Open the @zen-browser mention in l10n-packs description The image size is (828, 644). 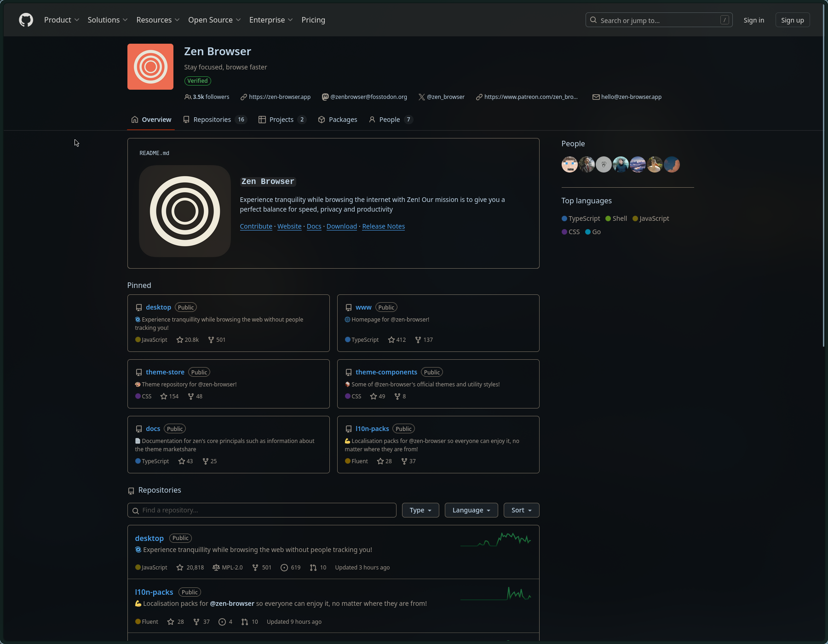coord(232,604)
